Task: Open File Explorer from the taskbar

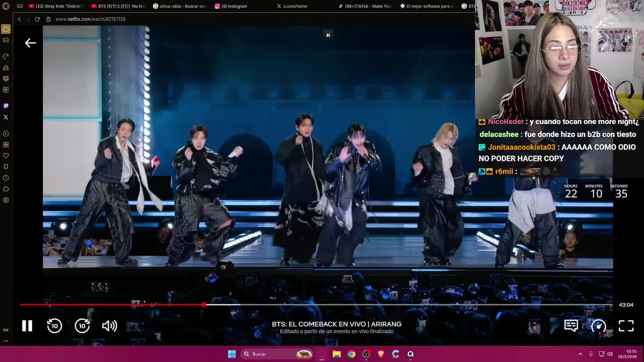Action: (337, 354)
